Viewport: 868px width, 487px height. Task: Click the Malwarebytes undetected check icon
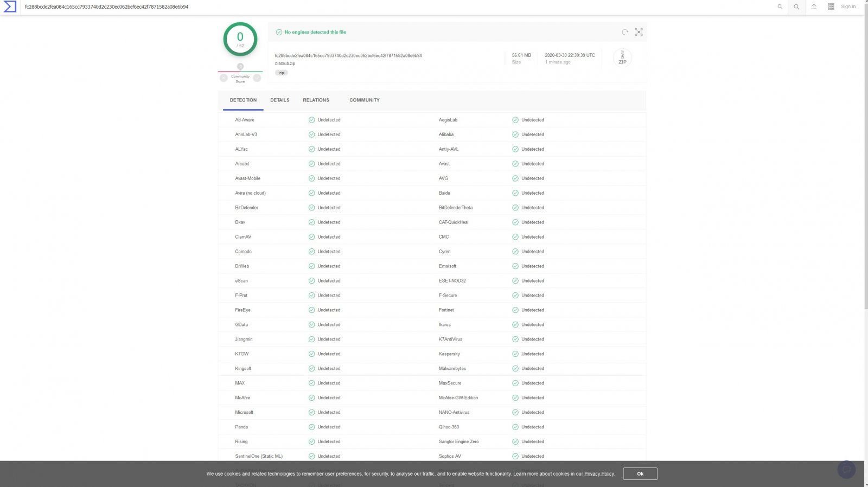tap(515, 368)
